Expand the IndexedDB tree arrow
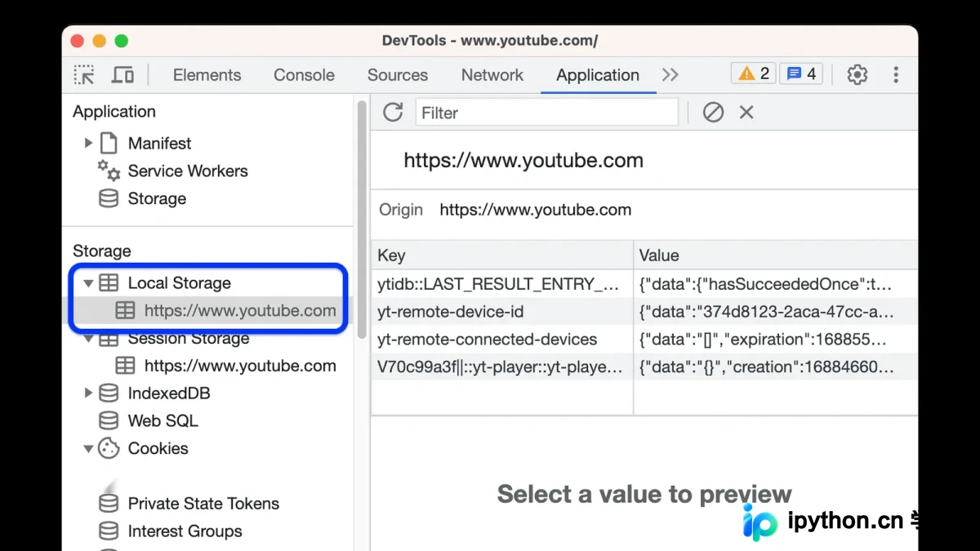Screen dimensions: 980x551 click(88, 393)
